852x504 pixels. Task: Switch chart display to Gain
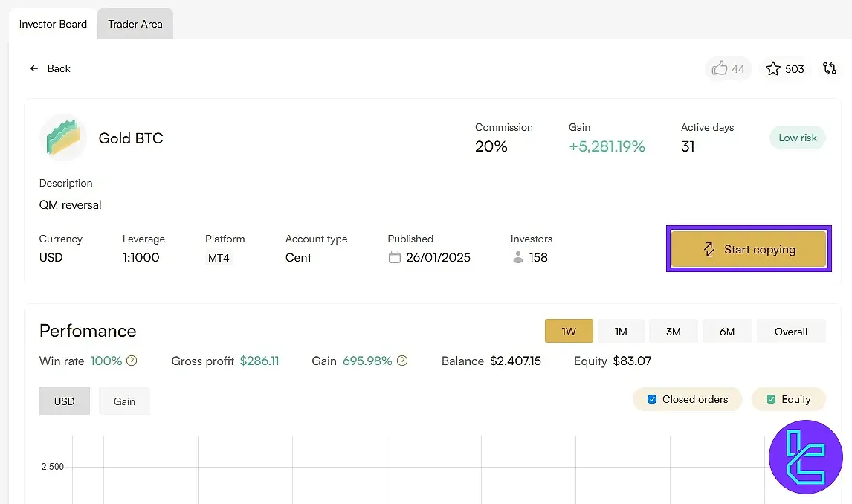(123, 401)
